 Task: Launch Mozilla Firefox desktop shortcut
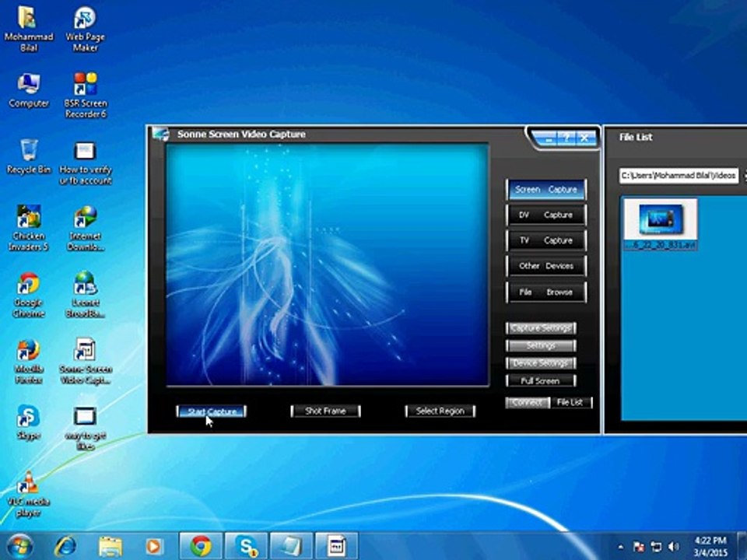coord(29,361)
